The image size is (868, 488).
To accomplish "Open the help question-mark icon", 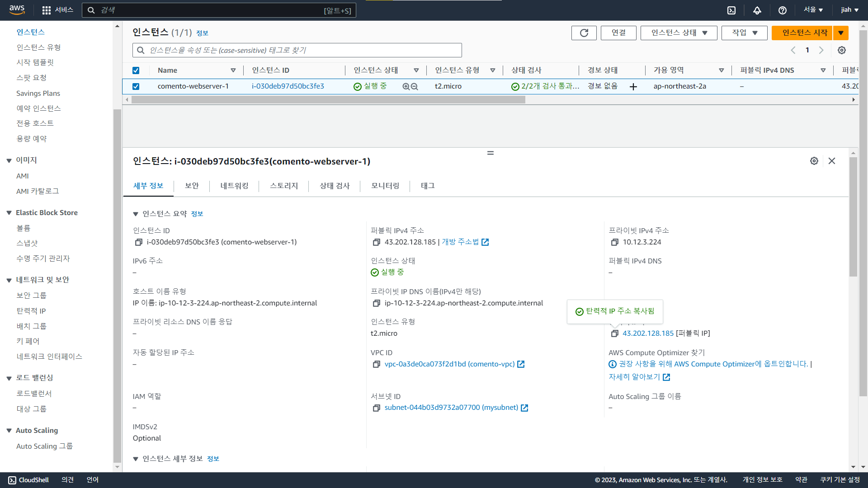I will 783,10.
